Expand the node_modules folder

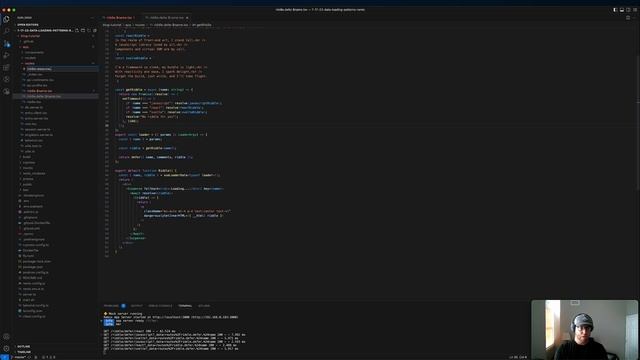point(33,173)
